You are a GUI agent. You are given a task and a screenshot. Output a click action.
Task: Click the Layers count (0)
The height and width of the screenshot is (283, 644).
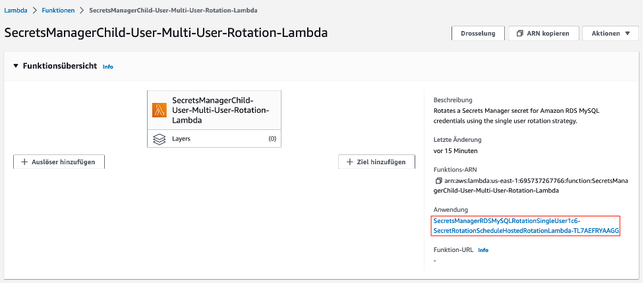click(x=272, y=139)
